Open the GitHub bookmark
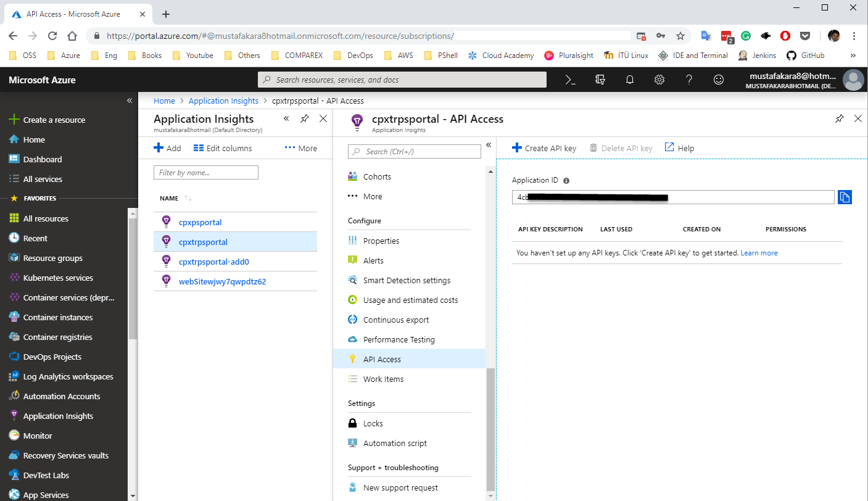Viewport: 868px width, 501px height. (805, 55)
